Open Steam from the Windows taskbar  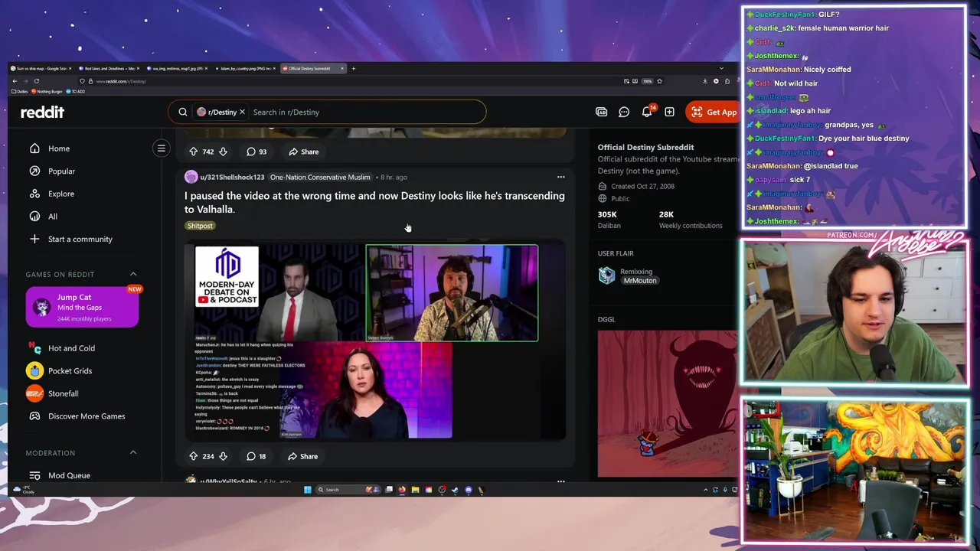[455, 490]
